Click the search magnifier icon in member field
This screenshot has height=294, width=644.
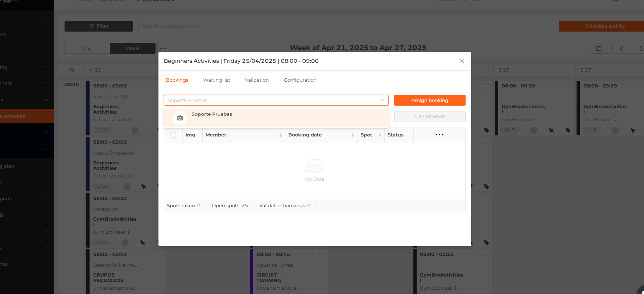coord(383,101)
